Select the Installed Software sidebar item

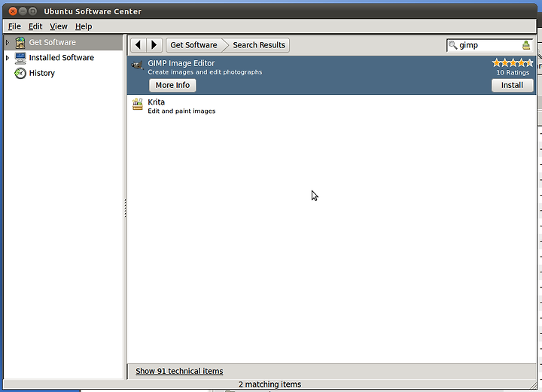point(62,58)
